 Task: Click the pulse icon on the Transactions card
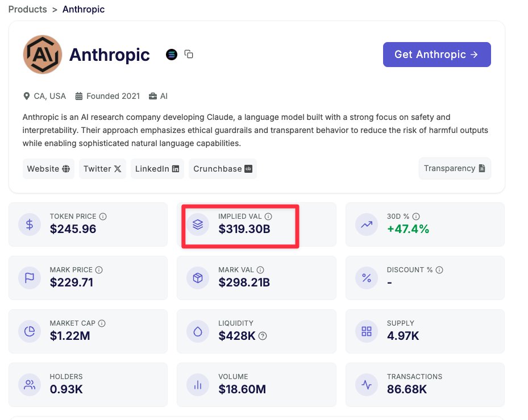pos(367,384)
